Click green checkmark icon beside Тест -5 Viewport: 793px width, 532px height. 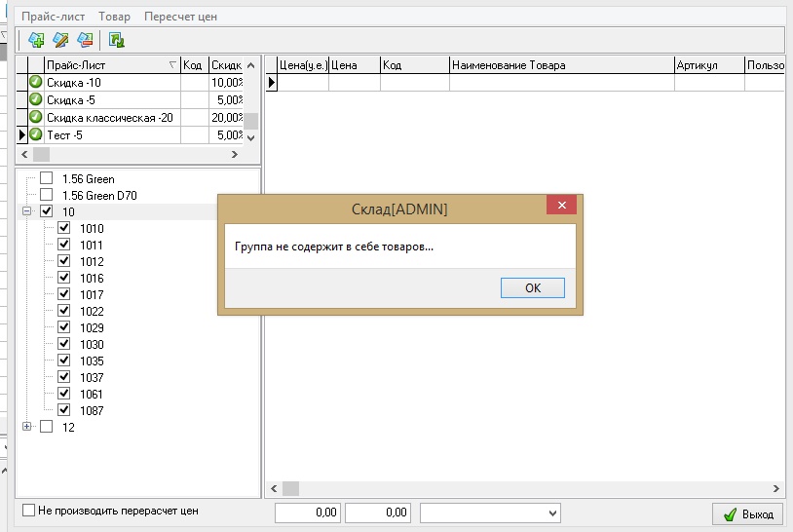[x=36, y=134]
